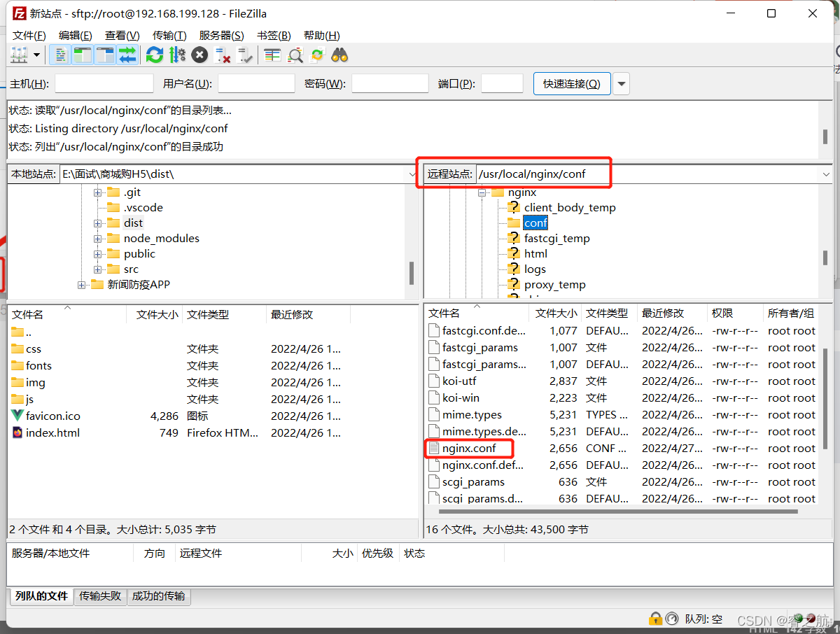Toggle message log display

61,55
